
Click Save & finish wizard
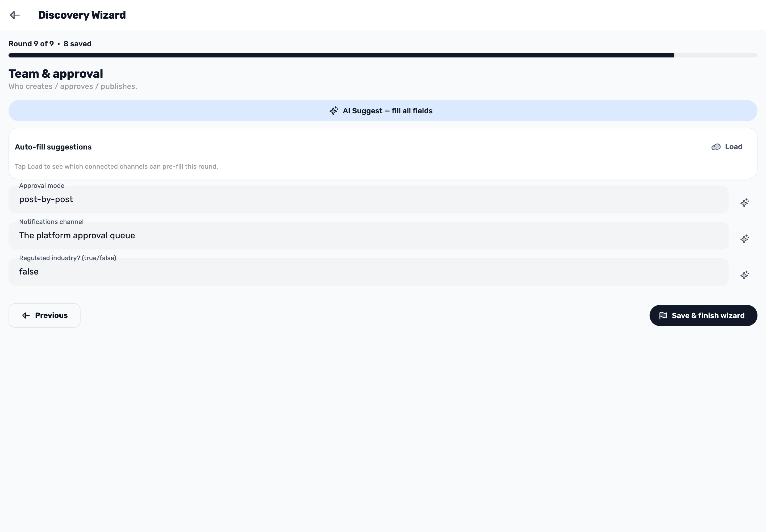[703, 315]
